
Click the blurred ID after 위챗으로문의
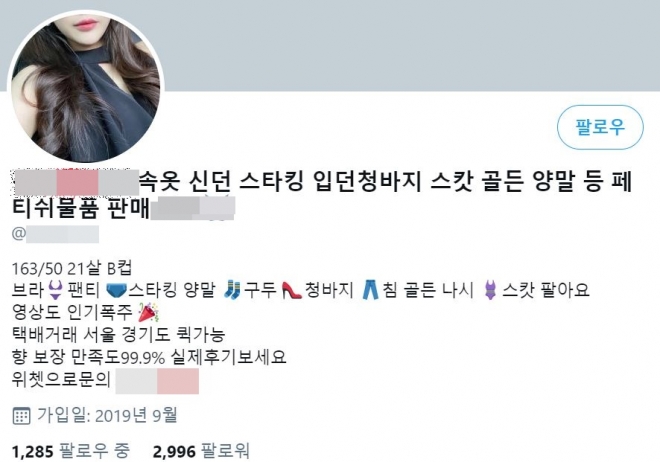(157, 381)
